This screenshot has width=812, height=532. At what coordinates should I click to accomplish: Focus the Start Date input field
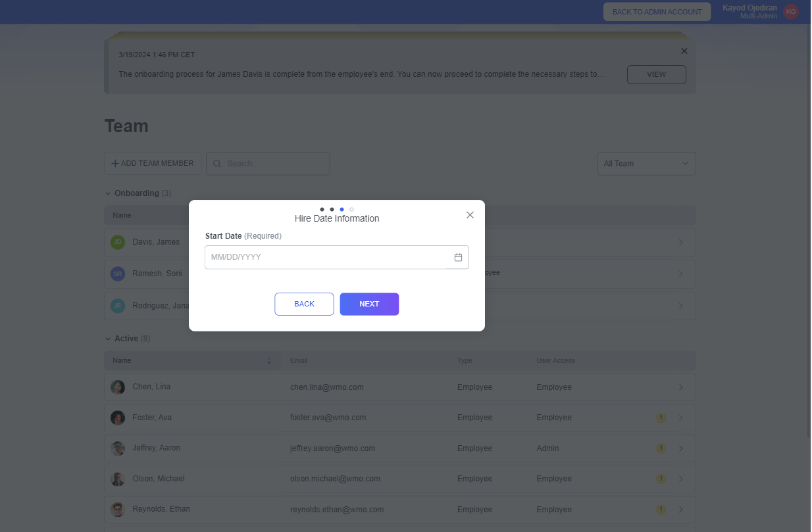(x=327, y=257)
